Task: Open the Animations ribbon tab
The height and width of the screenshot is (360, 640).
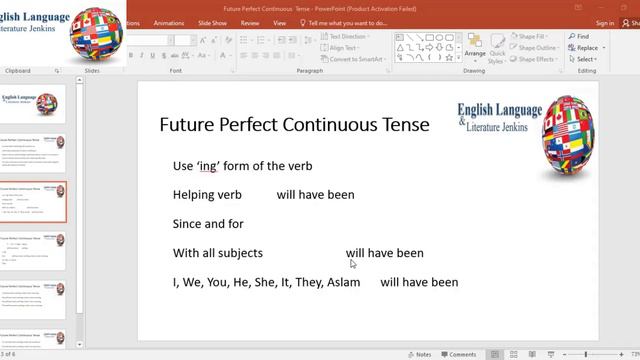Action: (169, 23)
